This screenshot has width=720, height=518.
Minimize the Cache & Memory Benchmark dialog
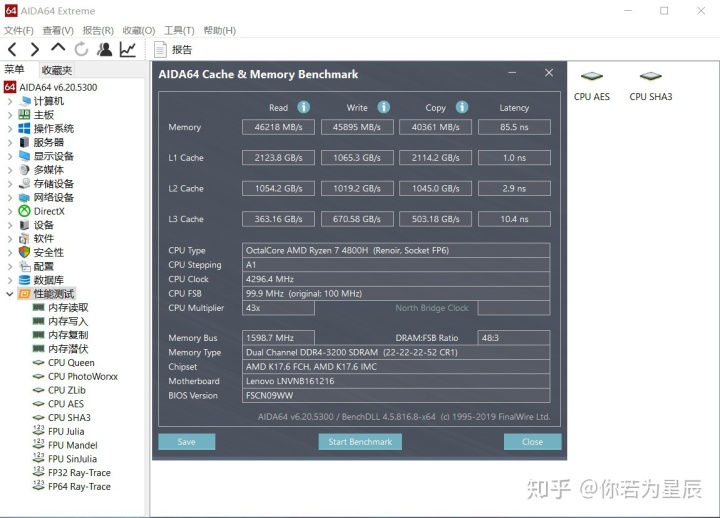pos(512,73)
